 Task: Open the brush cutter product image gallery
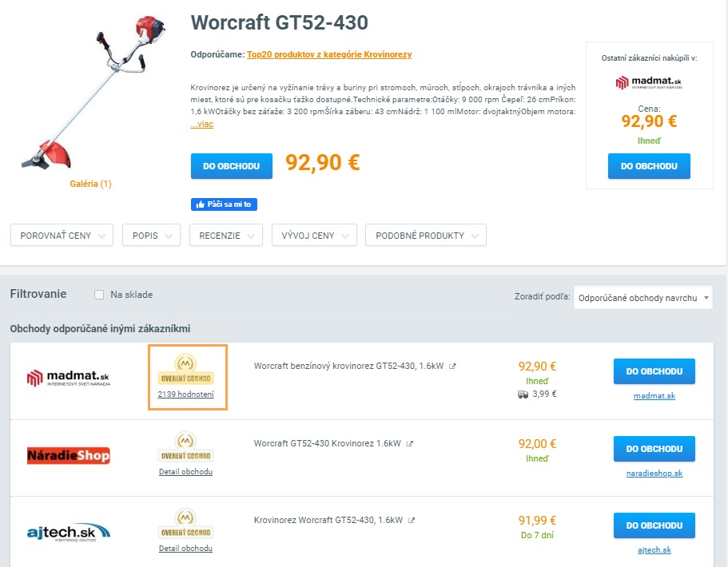(90, 184)
